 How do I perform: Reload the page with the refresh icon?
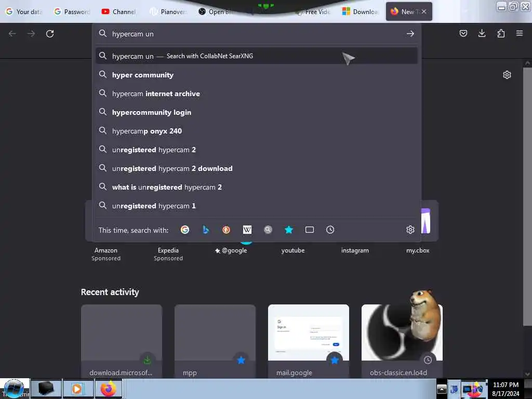(50, 34)
